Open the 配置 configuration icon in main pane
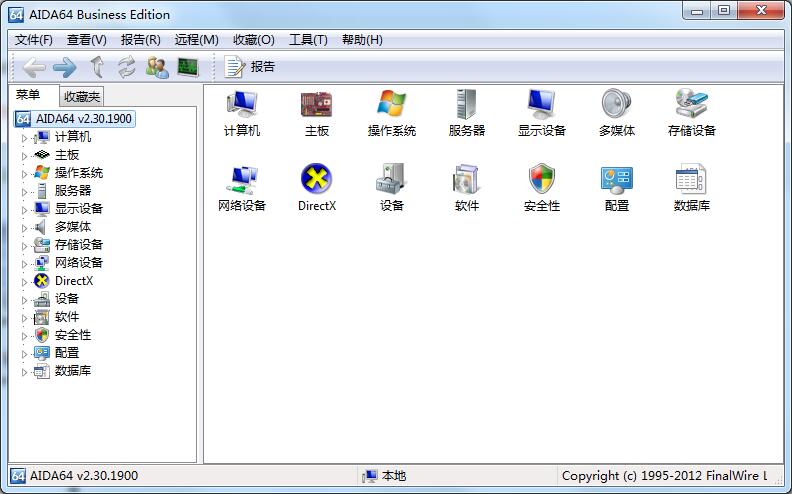 coord(617,180)
